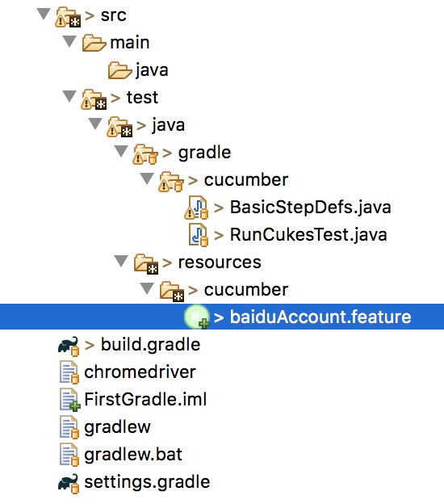Collapse cucumber folder under resources
Screen dimensions: 444x504
(x=147, y=288)
